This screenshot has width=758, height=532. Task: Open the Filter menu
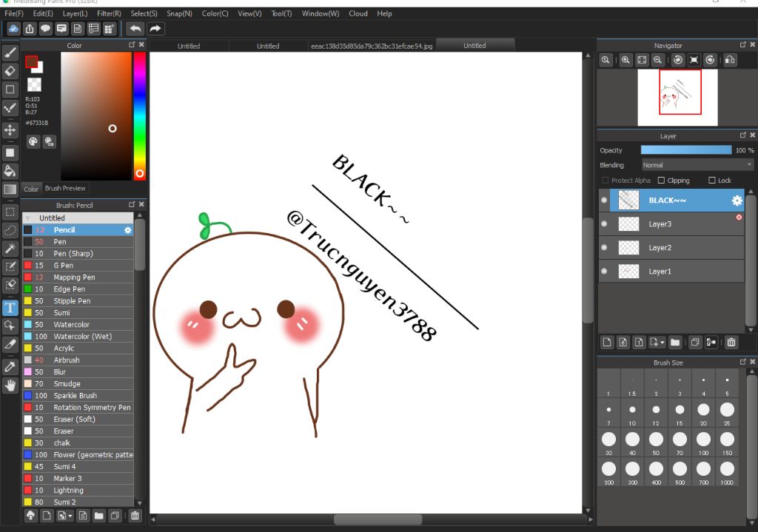point(109,13)
